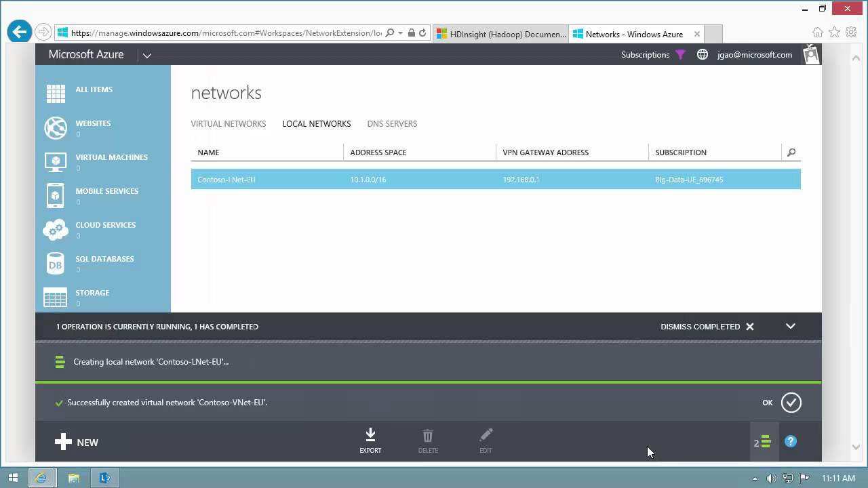Open the Help question mark icon
This screenshot has height=488, width=868.
[791, 441]
